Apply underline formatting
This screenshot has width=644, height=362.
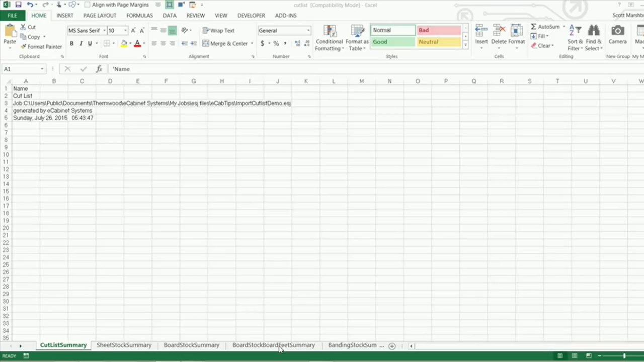click(90, 44)
